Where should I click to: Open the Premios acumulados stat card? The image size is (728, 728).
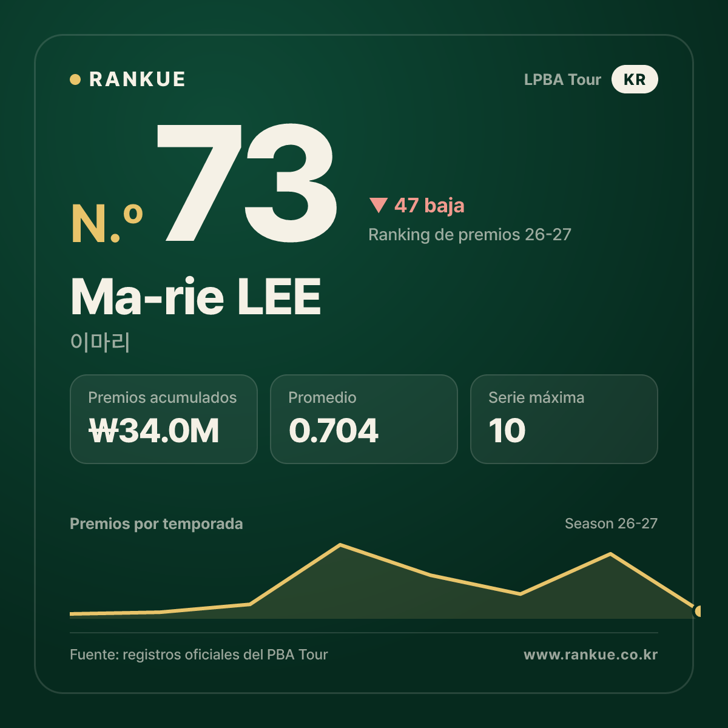pyautogui.click(x=164, y=419)
